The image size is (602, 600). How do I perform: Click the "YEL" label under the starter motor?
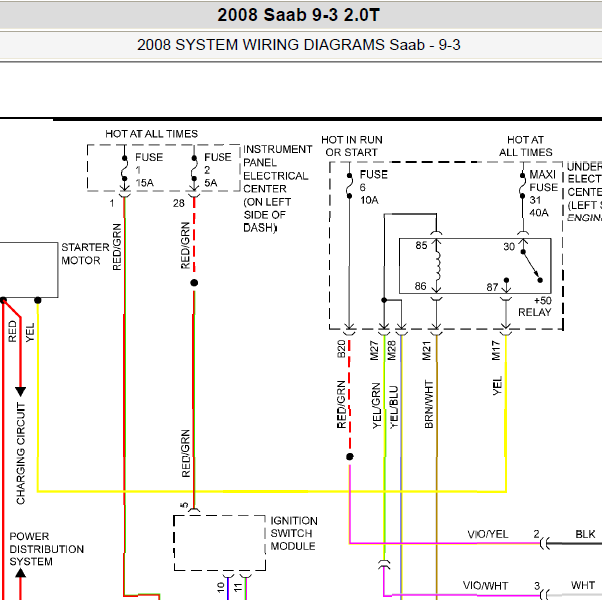pos(30,332)
